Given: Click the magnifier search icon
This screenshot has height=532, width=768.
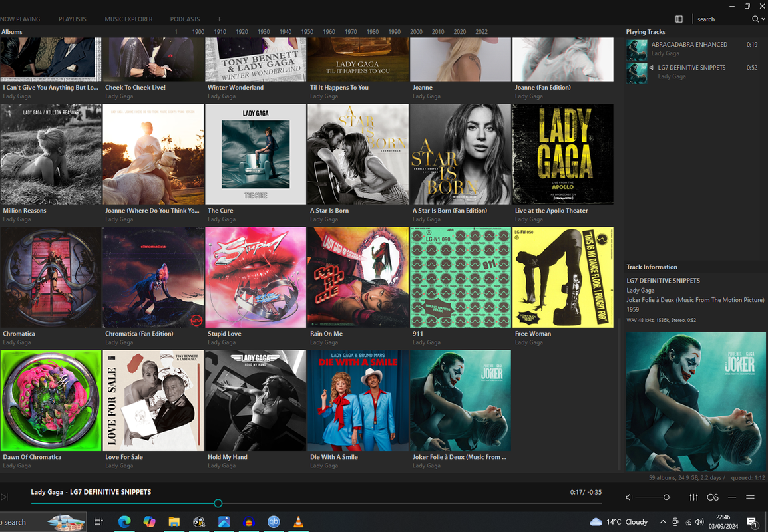Looking at the screenshot, I should pos(755,19).
